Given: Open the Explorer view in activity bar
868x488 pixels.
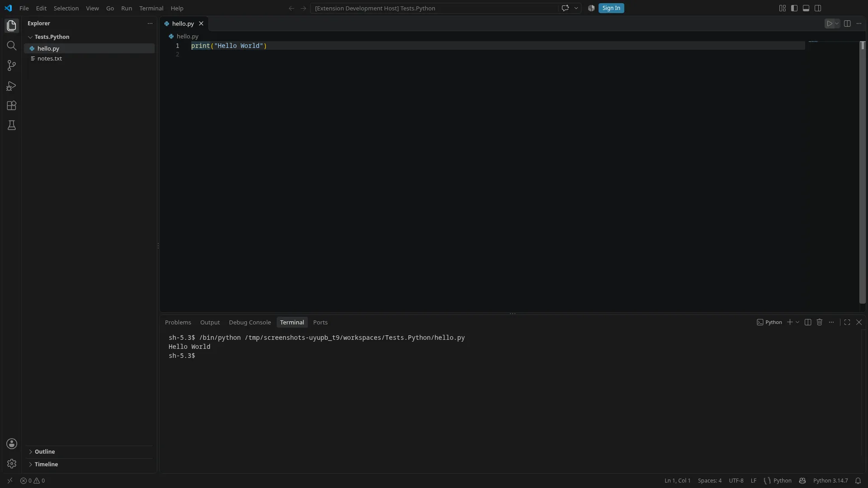Looking at the screenshot, I should (12, 26).
